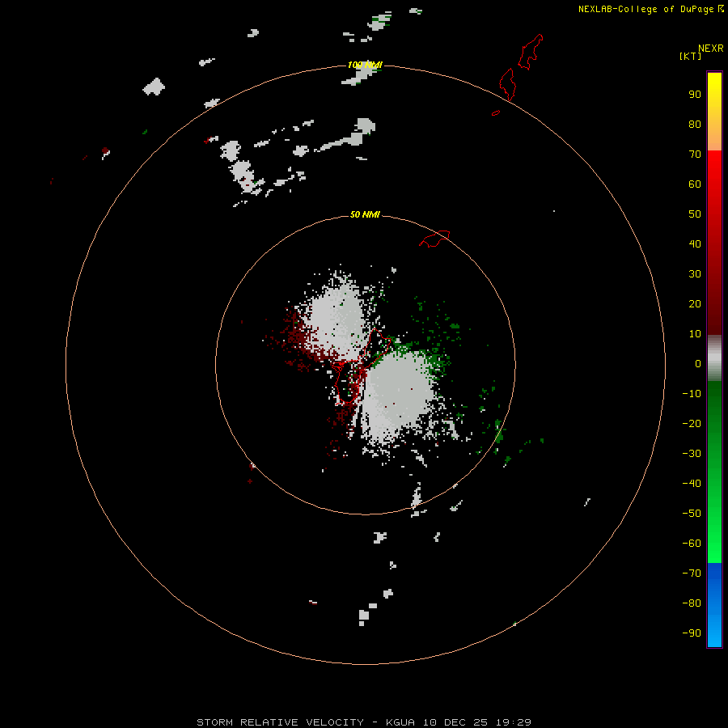The height and width of the screenshot is (728, 728).
Task: Click the -80 value on the velocity scale
Action: (692, 603)
